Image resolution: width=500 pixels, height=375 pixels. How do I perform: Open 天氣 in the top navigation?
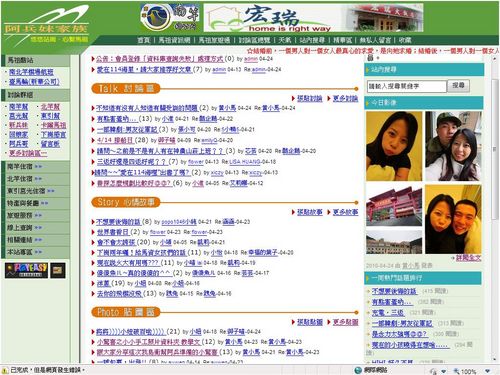pyautogui.click(x=285, y=40)
